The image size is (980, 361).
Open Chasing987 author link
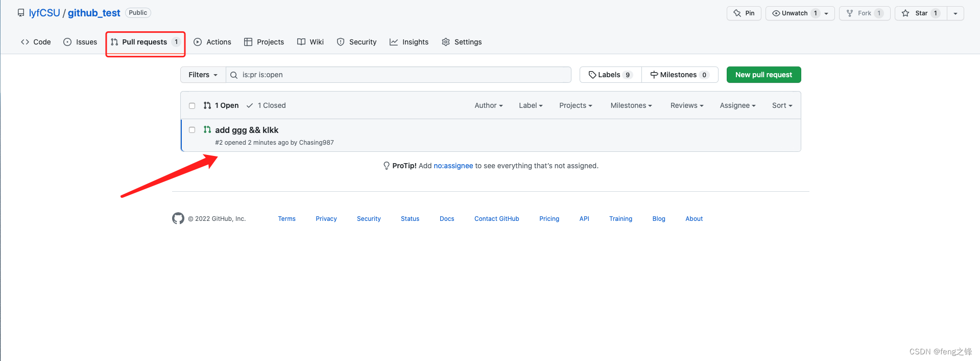tap(317, 143)
